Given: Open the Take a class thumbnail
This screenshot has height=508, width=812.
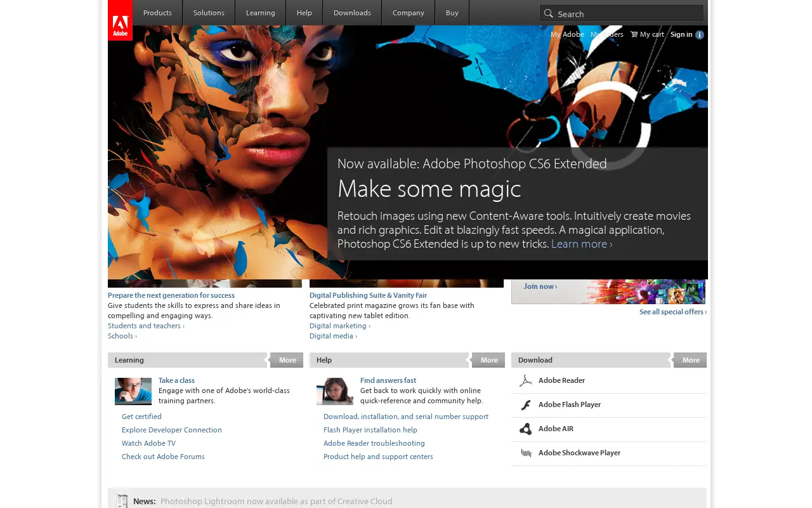Looking at the screenshot, I should click(133, 391).
